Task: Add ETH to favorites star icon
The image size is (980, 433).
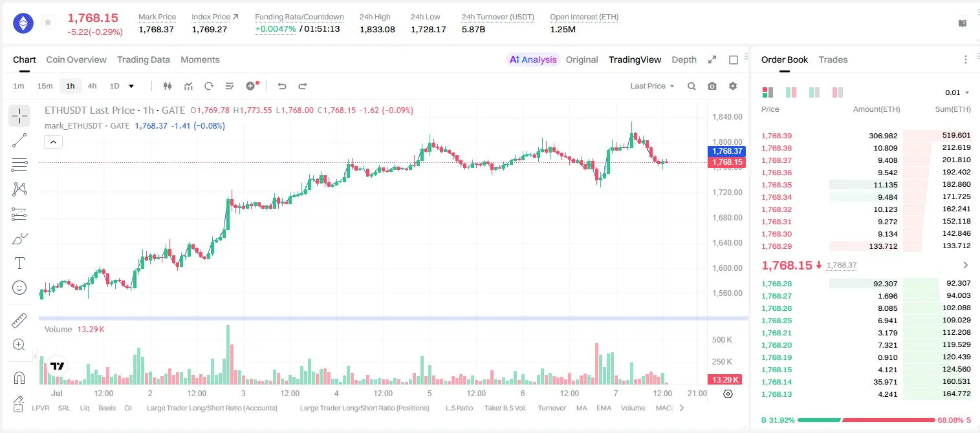Action: tap(48, 23)
